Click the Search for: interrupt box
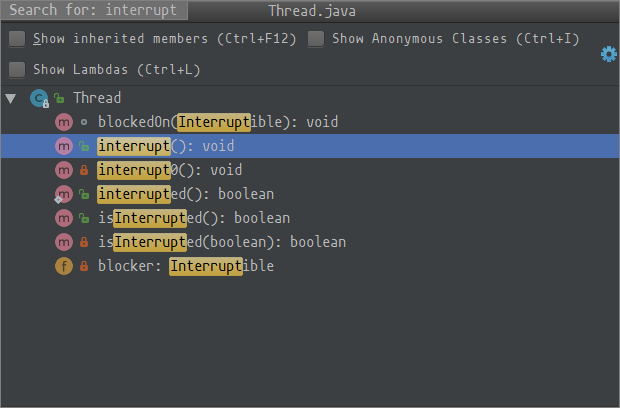The image size is (620, 408). [94, 10]
